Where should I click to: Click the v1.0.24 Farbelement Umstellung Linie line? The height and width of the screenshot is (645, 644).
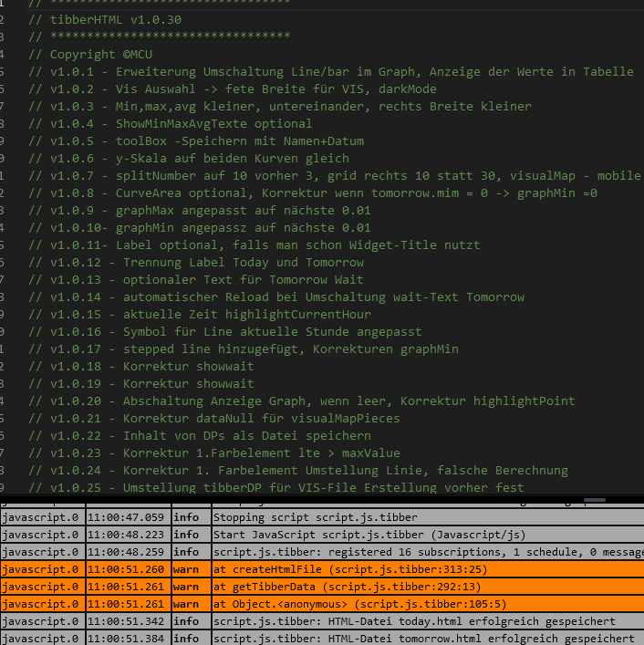(298, 470)
